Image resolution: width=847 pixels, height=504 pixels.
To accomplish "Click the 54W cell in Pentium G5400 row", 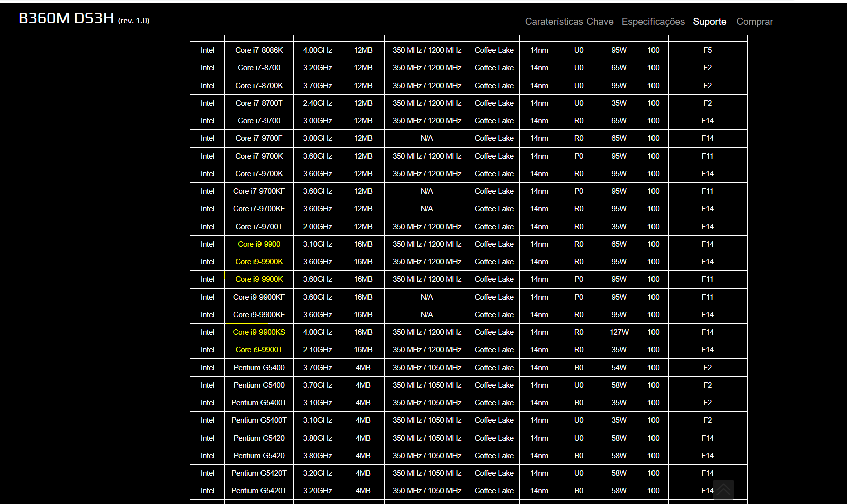I will (x=619, y=368).
